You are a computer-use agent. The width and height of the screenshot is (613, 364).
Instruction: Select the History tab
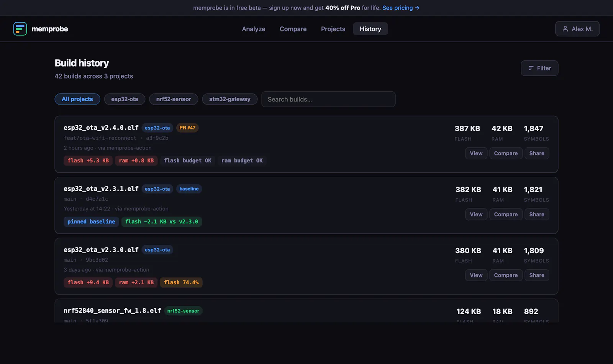pos(370,29)
